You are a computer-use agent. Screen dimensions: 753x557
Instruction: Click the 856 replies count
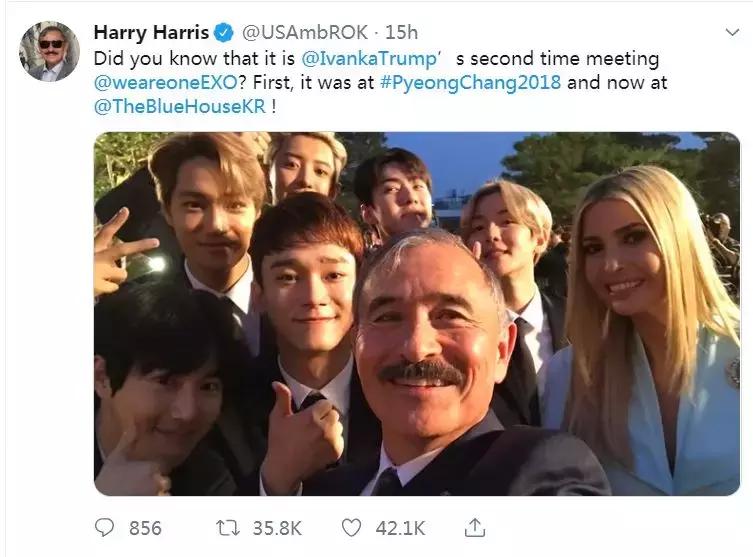pyautogui.click(x=145, y=527)
